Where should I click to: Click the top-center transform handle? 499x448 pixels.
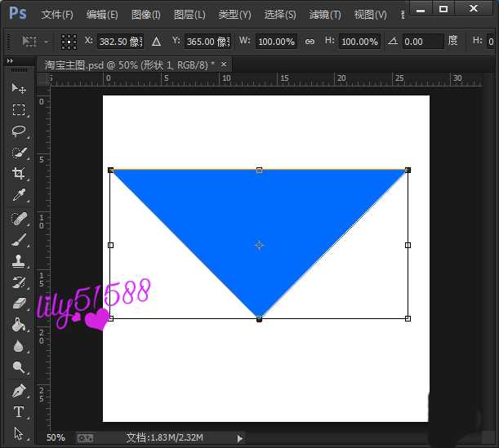[x=259, y=170]
